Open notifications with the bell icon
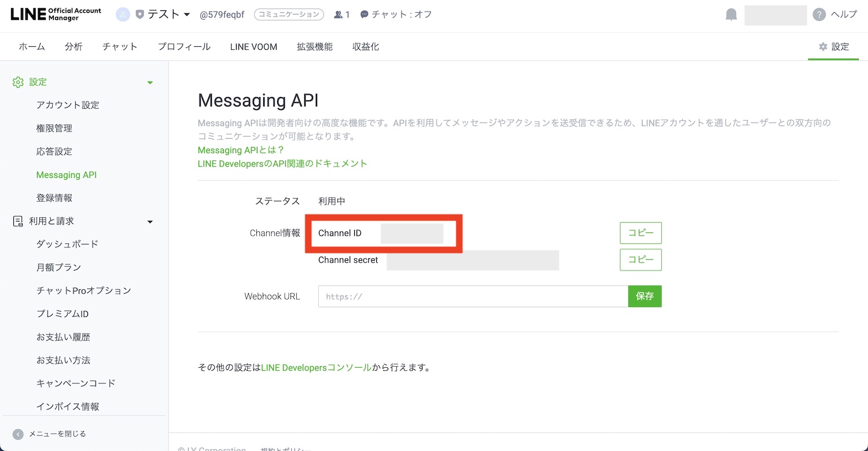The width and height of the screenshot is (868, 451). (731, 14)
